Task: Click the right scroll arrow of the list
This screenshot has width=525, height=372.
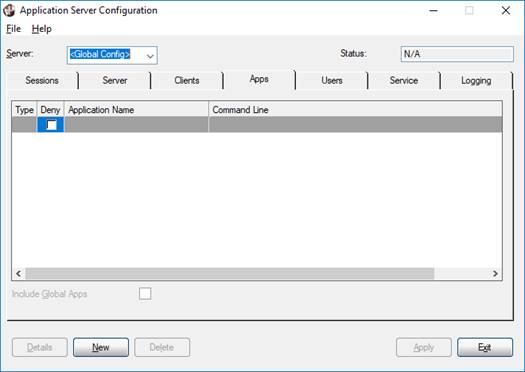Action: 495,274
